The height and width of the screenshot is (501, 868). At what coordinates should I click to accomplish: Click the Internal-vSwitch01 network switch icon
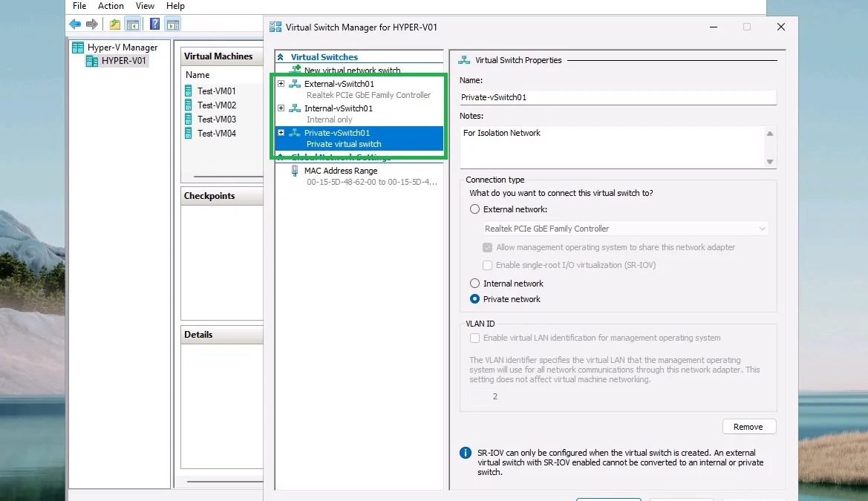[x=295, y=108]
